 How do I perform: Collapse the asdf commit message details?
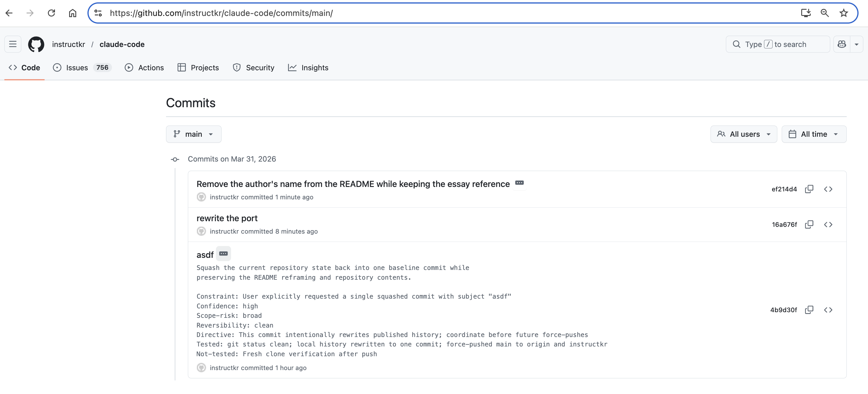(223, 254)
